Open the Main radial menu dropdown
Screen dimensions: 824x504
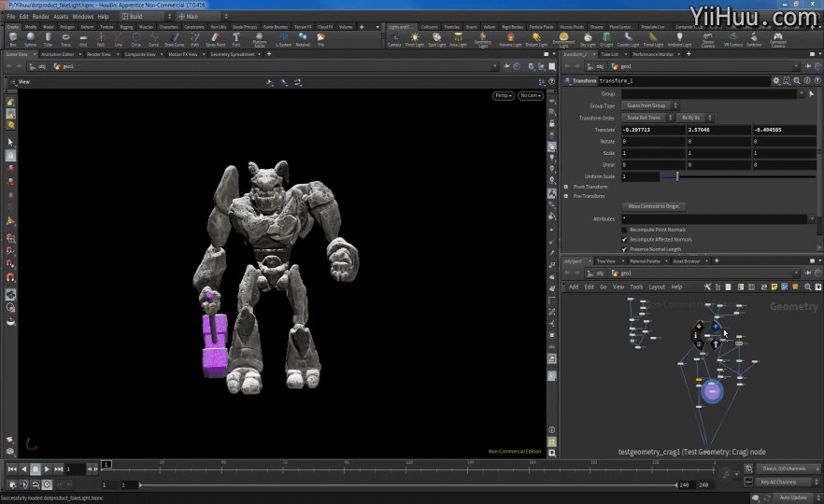click(202, 16)
